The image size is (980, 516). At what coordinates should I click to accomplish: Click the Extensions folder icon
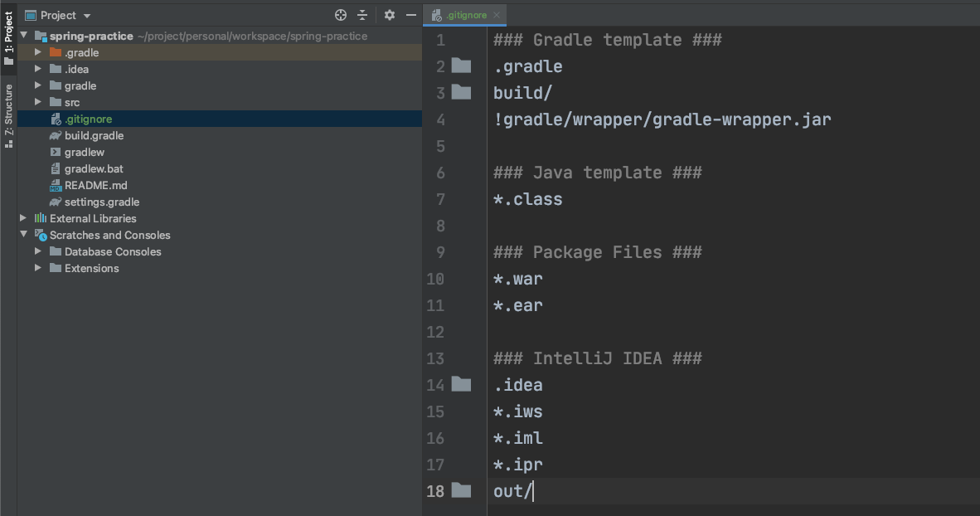pyautogui.click(x=56, y=268)
